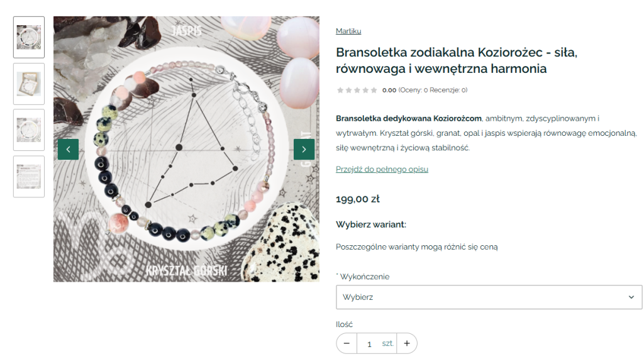Viewport: 644px width, 359px height.
Task: Decrease quantity with the minus button
Action: coord(347,343)
